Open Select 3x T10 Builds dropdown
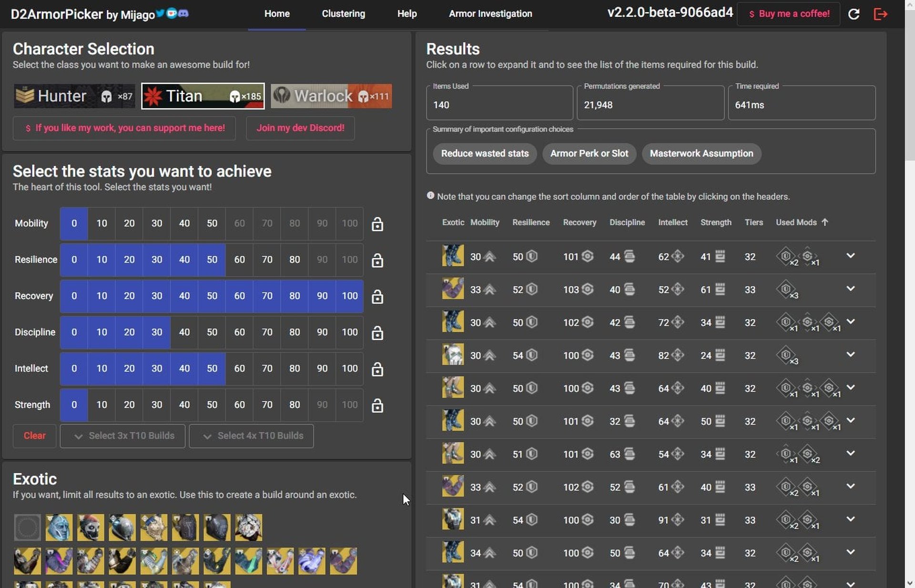Screen dimensions: 915x588 (x=122, y=436)
